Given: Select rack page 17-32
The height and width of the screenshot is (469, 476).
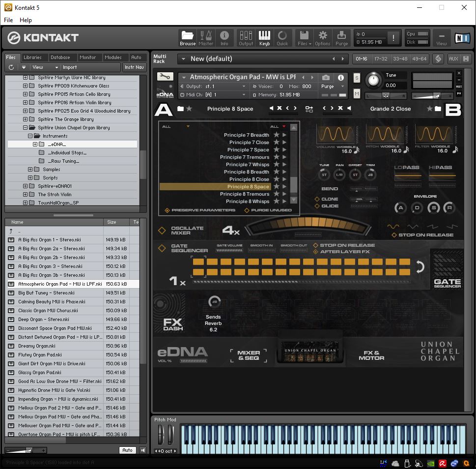Looking at the screenshot, I should coord(381,59).
